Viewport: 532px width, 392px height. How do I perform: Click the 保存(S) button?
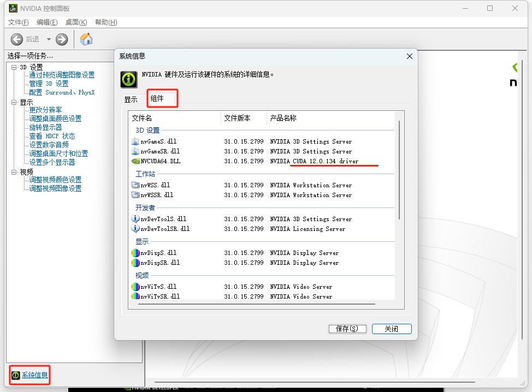point(347,329)
